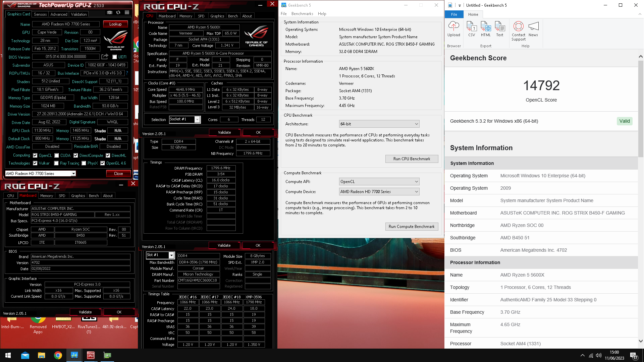Click Validate in the Mainboard CPU-Z window

point(85,312)
